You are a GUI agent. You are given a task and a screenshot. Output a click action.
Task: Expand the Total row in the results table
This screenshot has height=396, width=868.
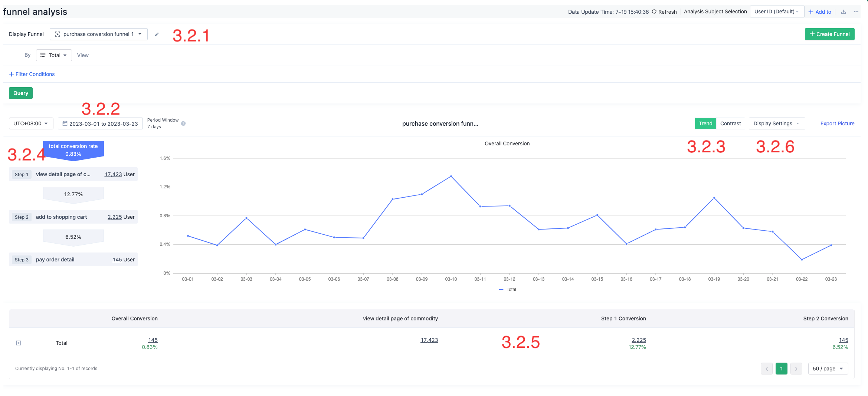click(x=18, y=343)
